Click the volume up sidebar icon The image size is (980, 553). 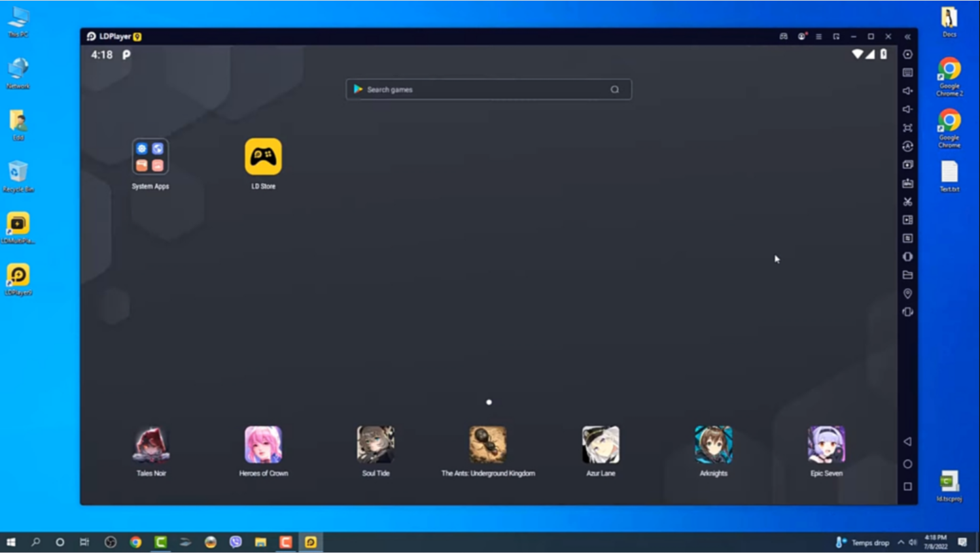pos(907,91)
